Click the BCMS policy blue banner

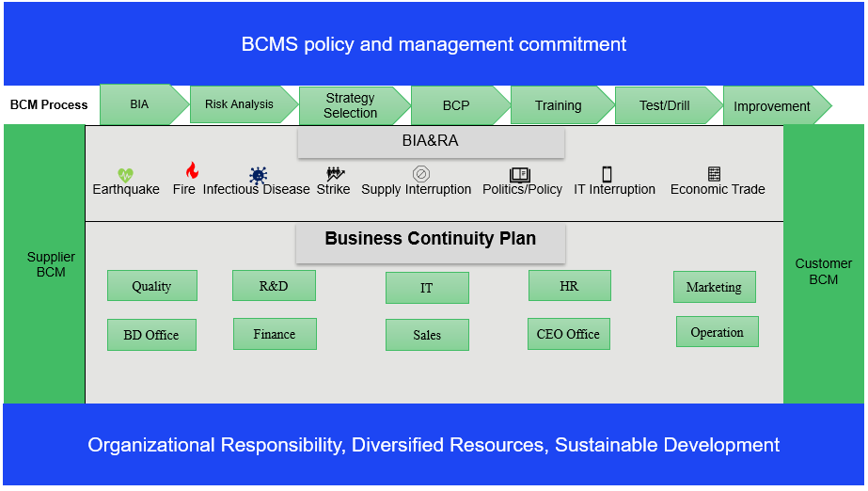(434, 43)
